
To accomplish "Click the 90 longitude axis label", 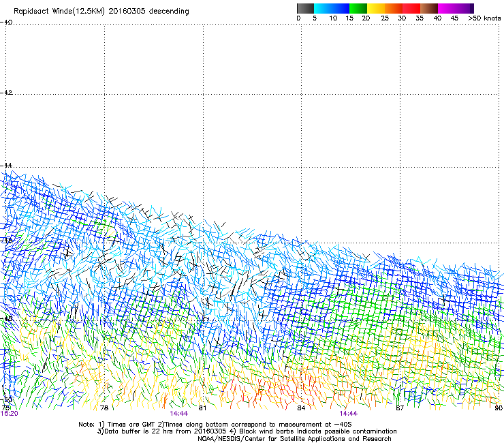I will tap(499, 408).
